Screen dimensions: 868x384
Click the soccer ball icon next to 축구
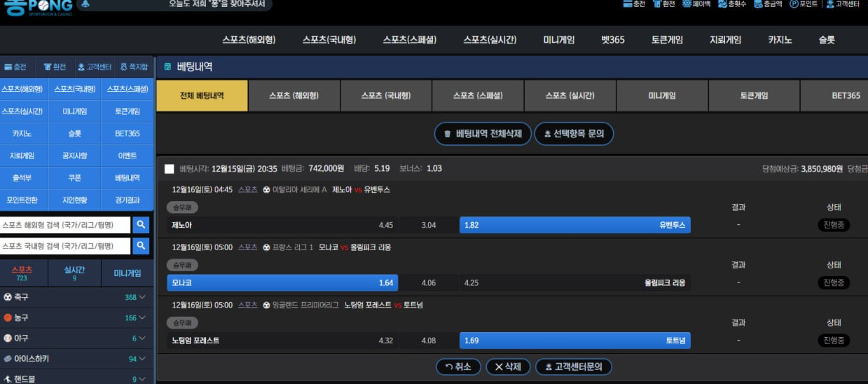click(8, 297)
